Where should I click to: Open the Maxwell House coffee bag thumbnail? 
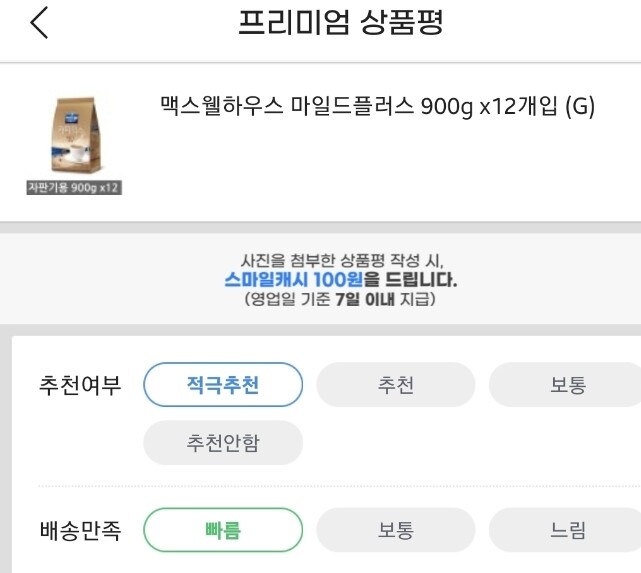click(x=75, y=134)
